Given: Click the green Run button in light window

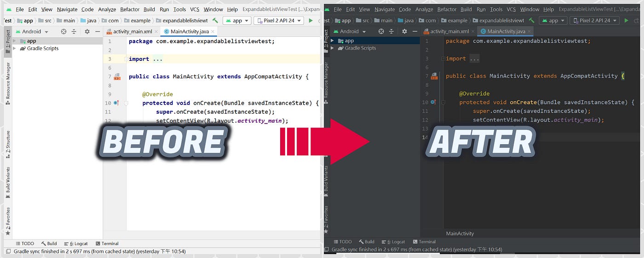Looking at the screenshot, I should coord(311,20).
